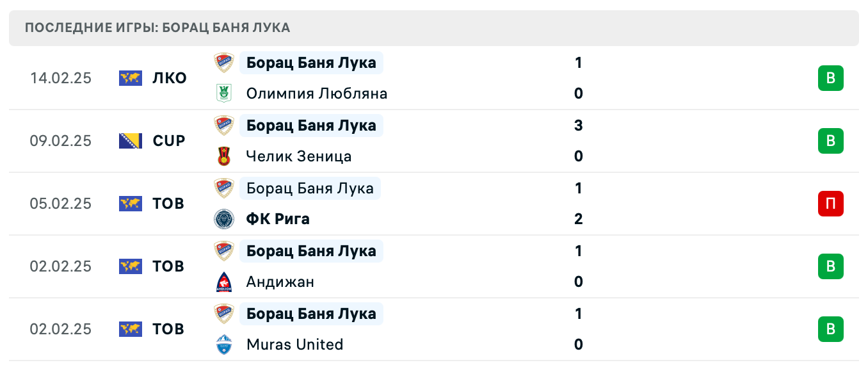Click the Борац Баня Лука name in the 05.02.25 match
The width and height of the screenshot is (868, 374).
click(x=310, y=188)
